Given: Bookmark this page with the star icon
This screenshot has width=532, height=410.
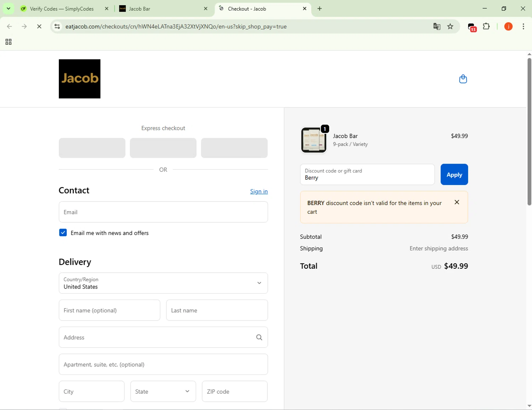Looking at the screenshot, I should 450,27.
